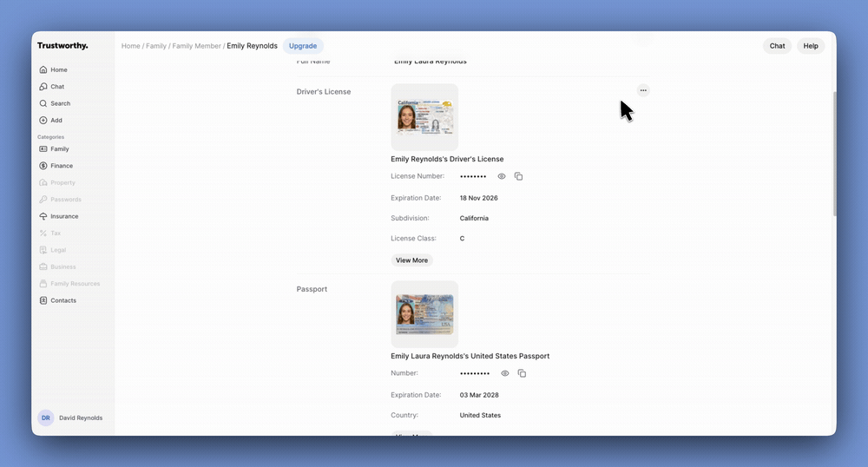Open David Reynolds account menu
The image size is (868, 467).
pos(71,418)
